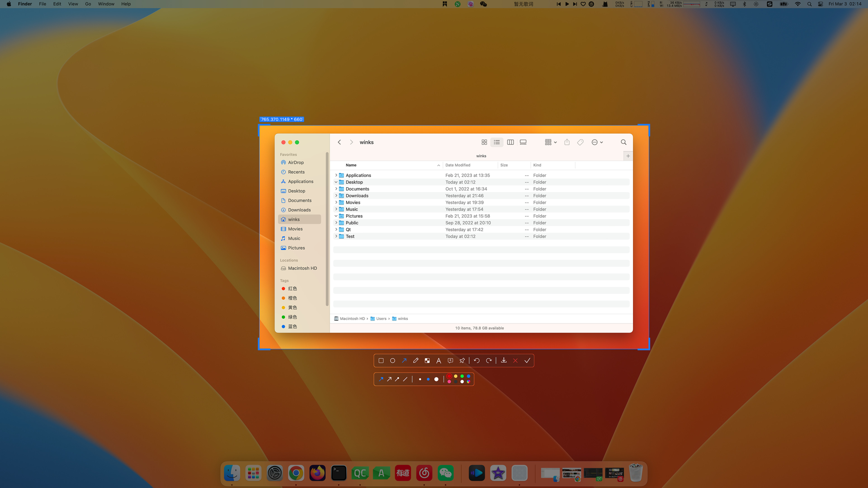
Task: Confirm the capture with the checkmark
Action: 527,360
